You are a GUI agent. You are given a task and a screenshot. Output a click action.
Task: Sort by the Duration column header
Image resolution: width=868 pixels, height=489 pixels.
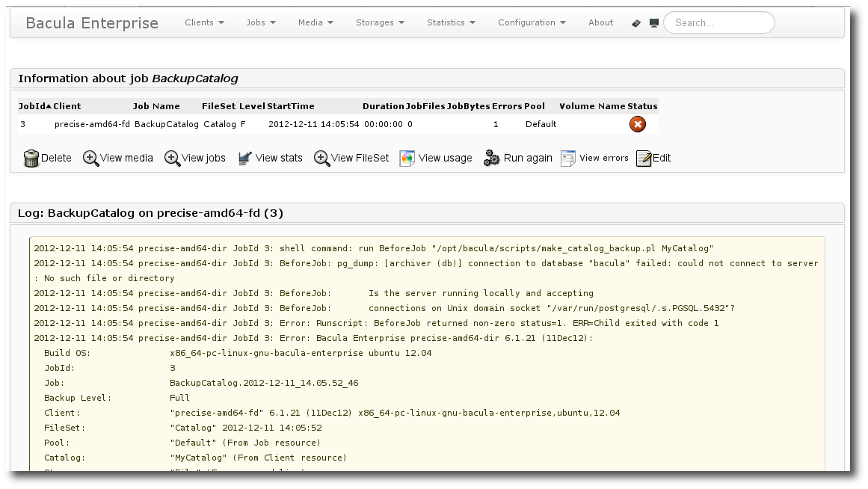[383, 106]
